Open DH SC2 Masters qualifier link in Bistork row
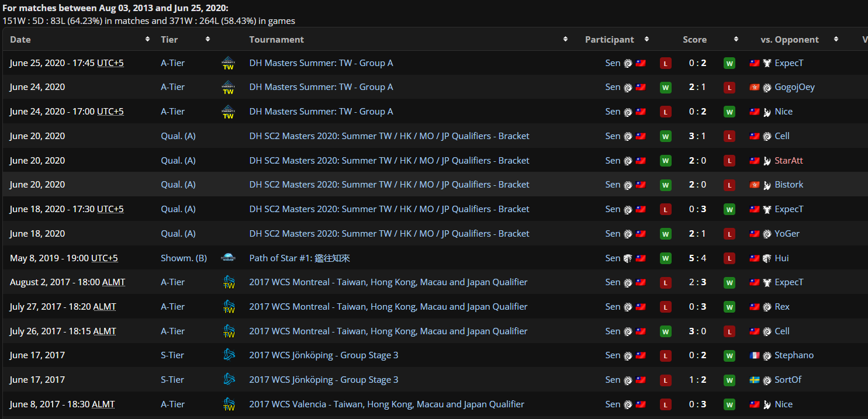This screenshot has height=419, width=868. tap(389, 185)
